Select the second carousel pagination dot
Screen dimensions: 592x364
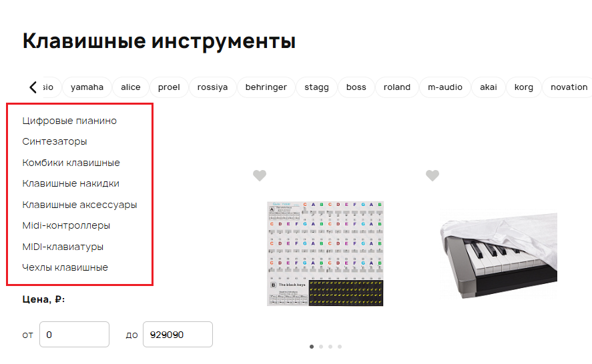point(321,347)
